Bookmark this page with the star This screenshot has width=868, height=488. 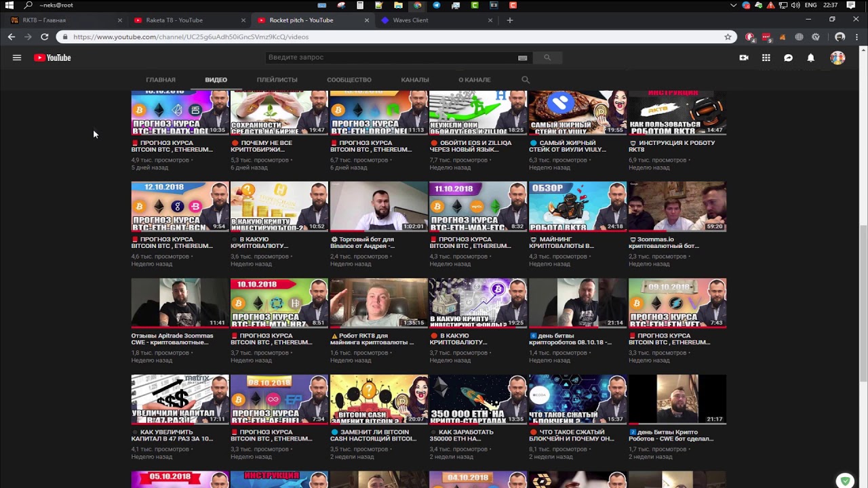pyautogui.click(x=728, y=37)
